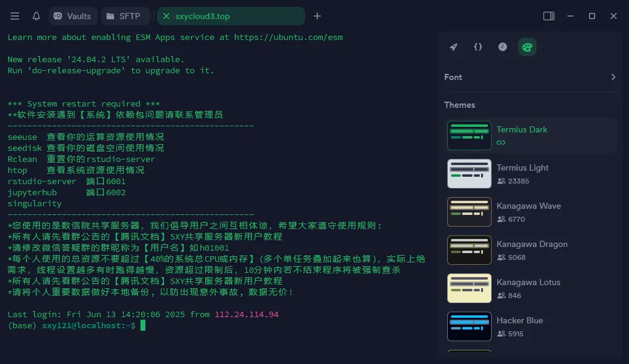The width and height of the screenshot is (629, 364).
Task: Click the Themes section heading
Action: click(x=460, y=105)
